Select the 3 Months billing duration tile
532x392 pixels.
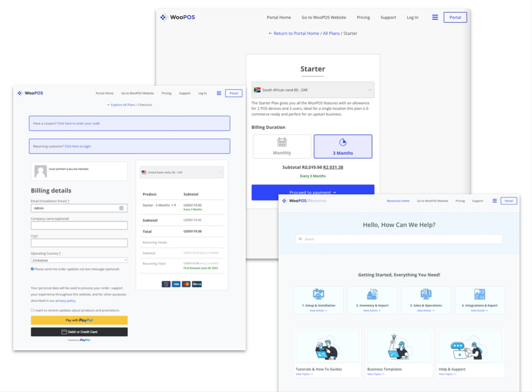point(343,146)
